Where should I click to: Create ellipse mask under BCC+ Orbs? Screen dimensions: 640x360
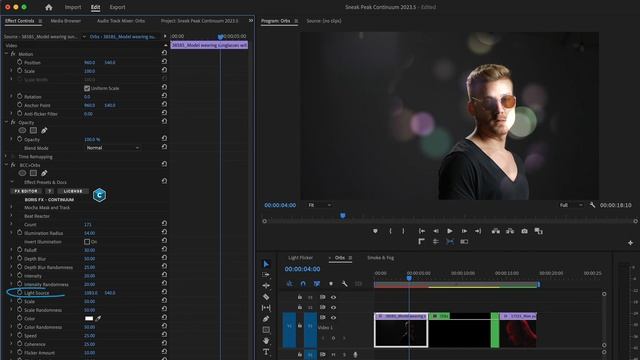22,173
